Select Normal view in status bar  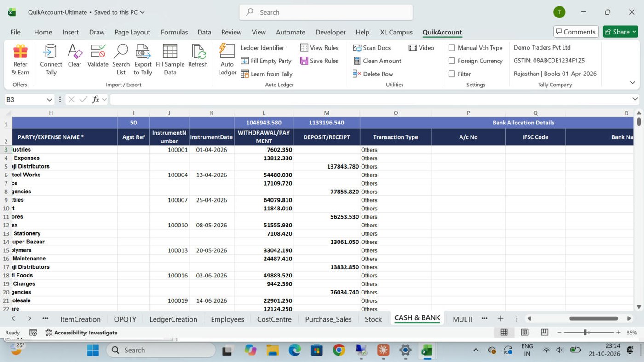click(504, 332)
